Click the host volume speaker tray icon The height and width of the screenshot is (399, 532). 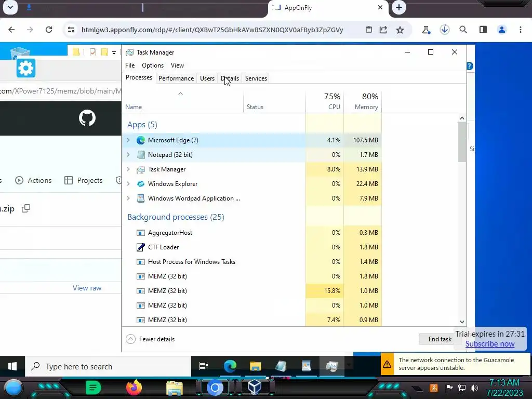click(474, 388)
